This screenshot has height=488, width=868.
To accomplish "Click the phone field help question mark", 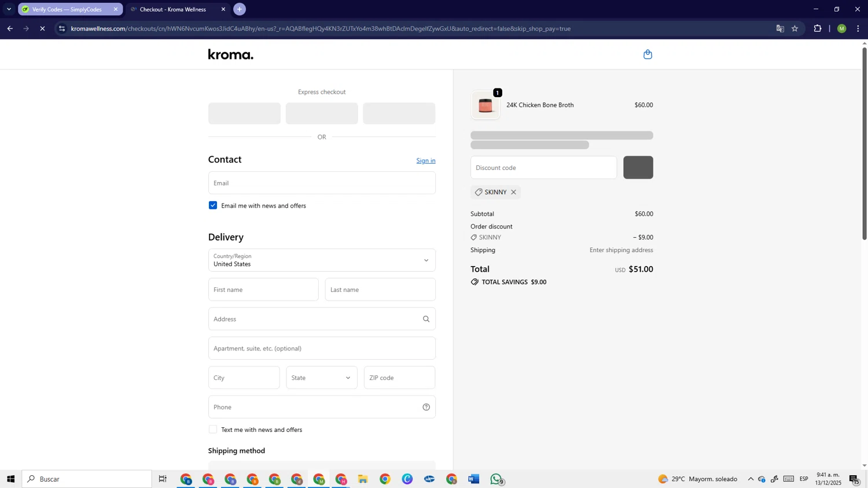I will (x=426, y=407).
